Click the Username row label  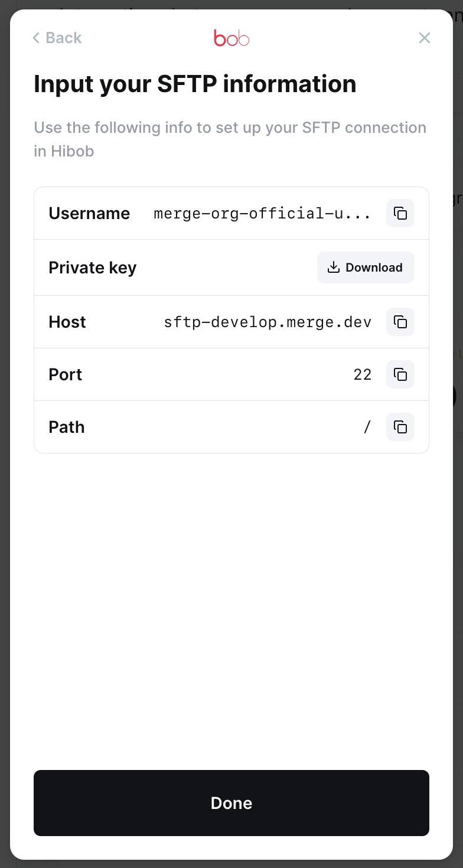pos(89,213)
